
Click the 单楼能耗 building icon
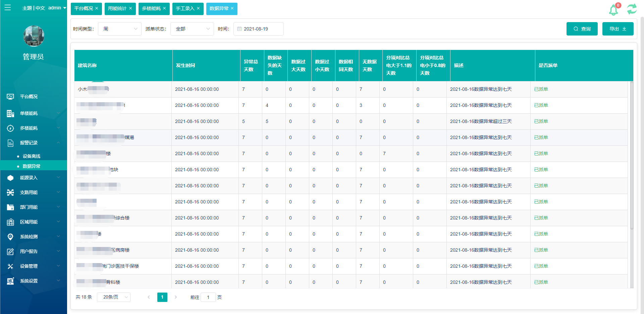point(10,114)
